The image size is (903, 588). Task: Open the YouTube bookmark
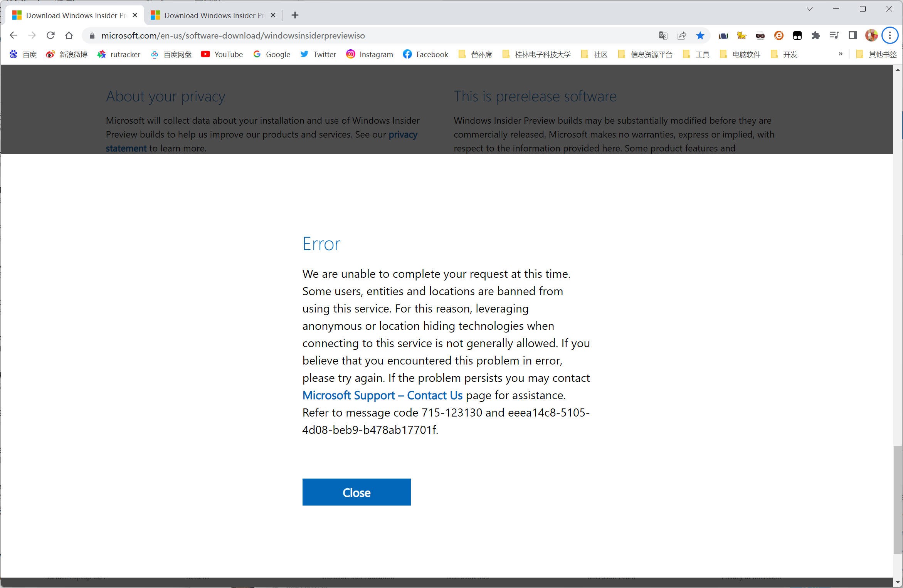coord(222,54)
